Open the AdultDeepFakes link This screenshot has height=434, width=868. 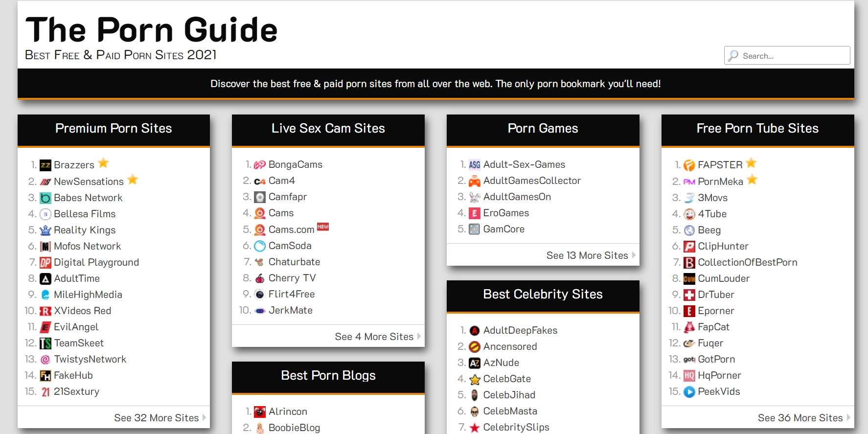pos(520,330)
